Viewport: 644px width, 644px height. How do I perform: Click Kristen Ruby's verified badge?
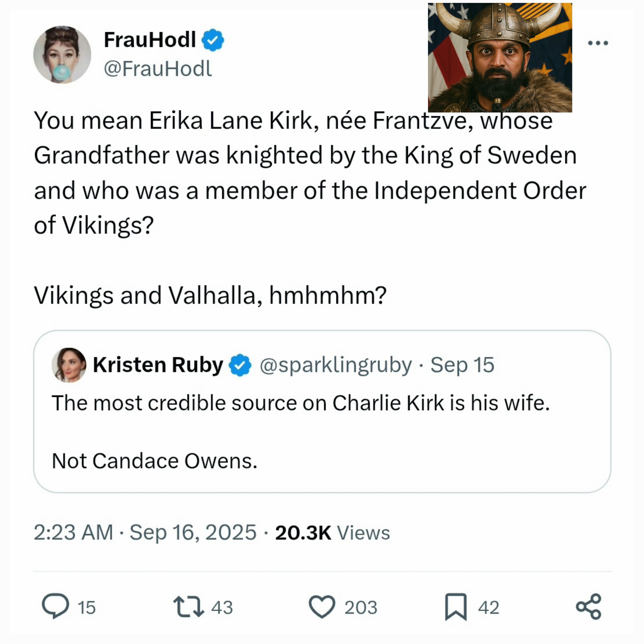pyautogui.click(x=240, y=365)
